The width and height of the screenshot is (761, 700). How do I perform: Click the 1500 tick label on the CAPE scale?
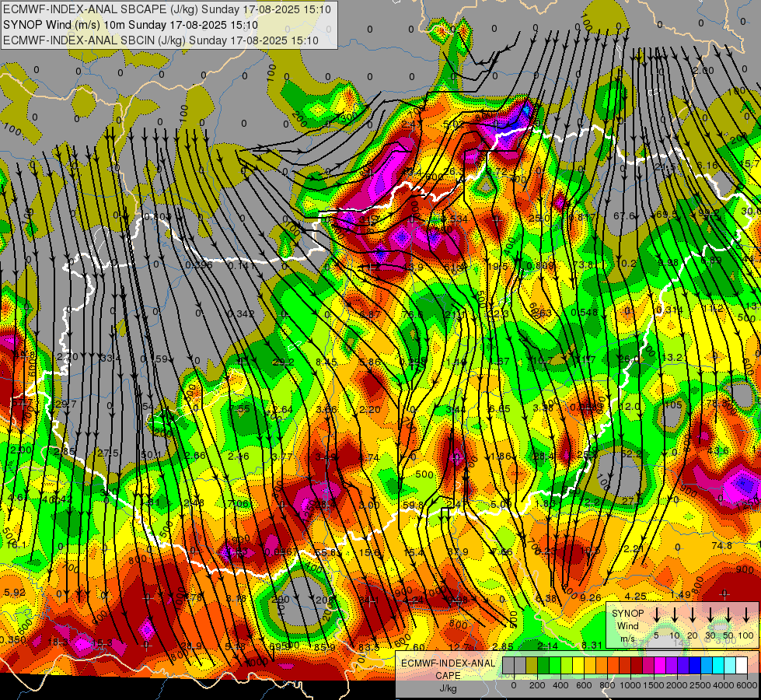click(x=655, y=685)
